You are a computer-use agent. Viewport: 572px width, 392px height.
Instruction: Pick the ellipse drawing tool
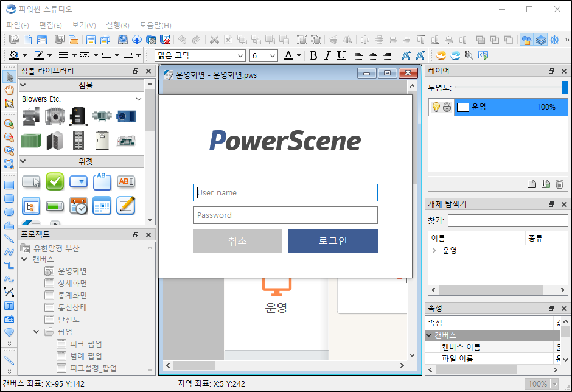9,212
